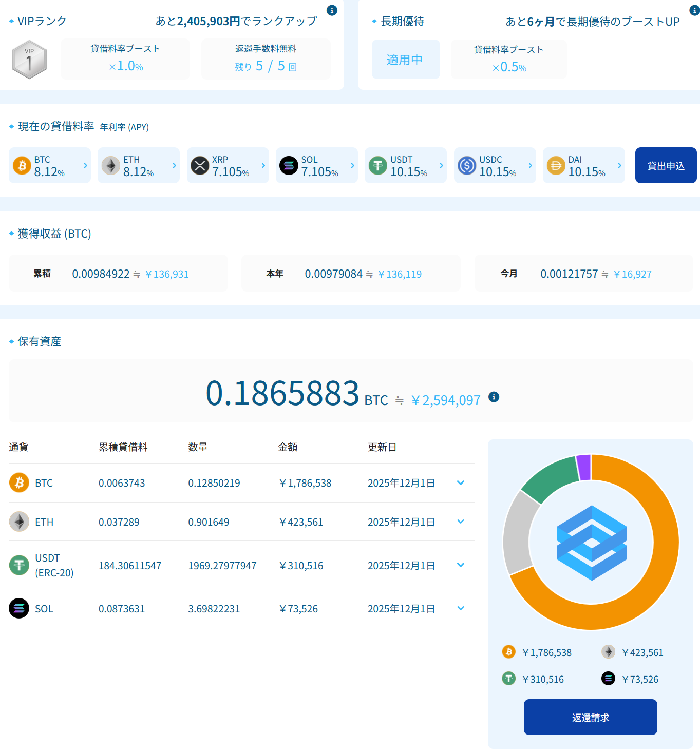Screen dimensions: 700x753
Task: Expand the ETH holdings row chevron
Action: click(x=461, y=522)
